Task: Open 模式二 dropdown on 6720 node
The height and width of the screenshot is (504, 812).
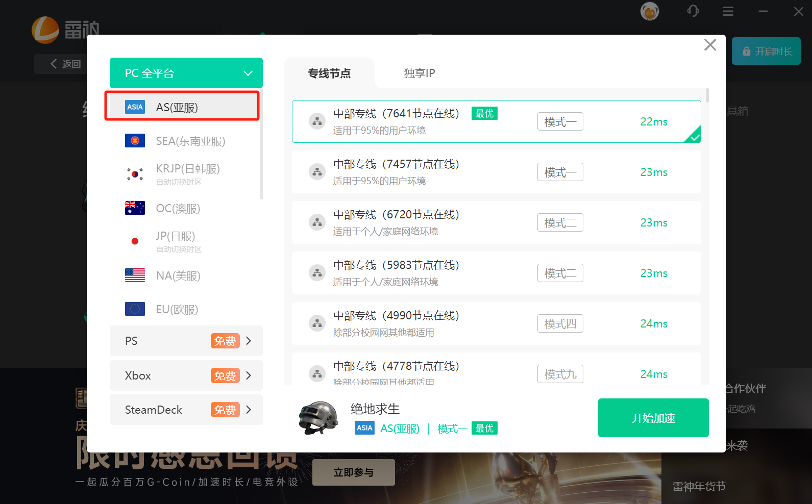Action: click(x=560, y=222)
